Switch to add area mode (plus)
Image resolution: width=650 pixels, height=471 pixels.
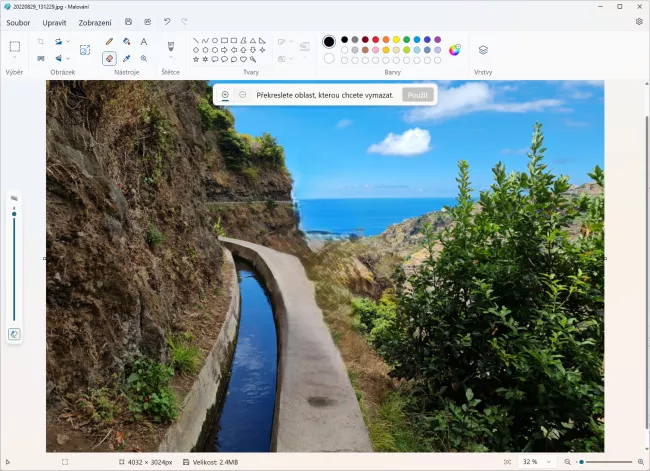[225, 95]
